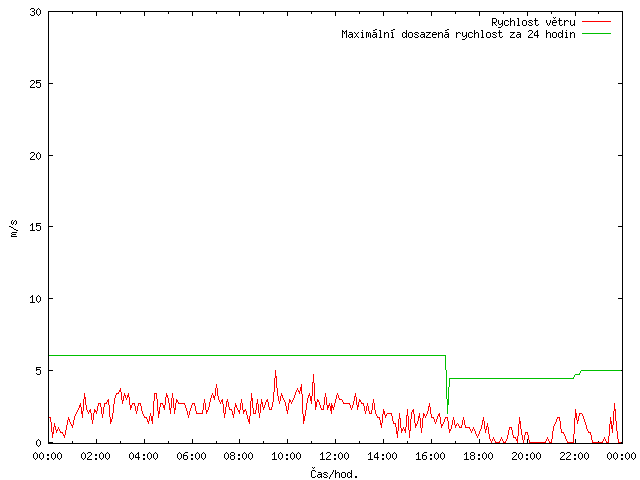
Task: Click the 'Rychlost větru' legend label
Action: (x=533, y=22)
